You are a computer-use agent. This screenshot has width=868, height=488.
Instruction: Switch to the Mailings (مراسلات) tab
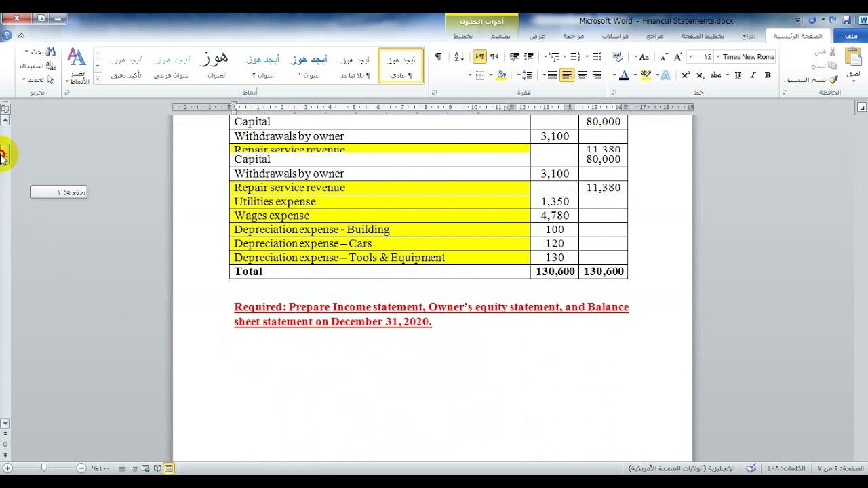(614, 36)
